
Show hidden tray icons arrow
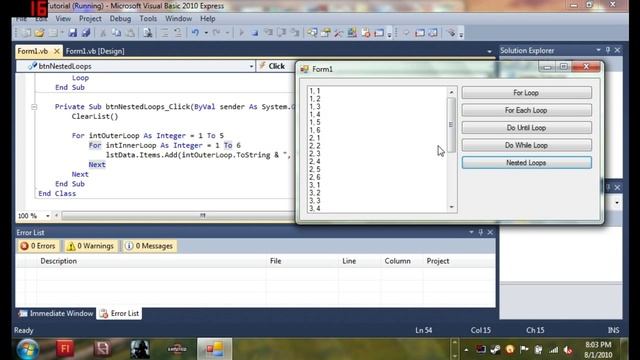(466, 350)
